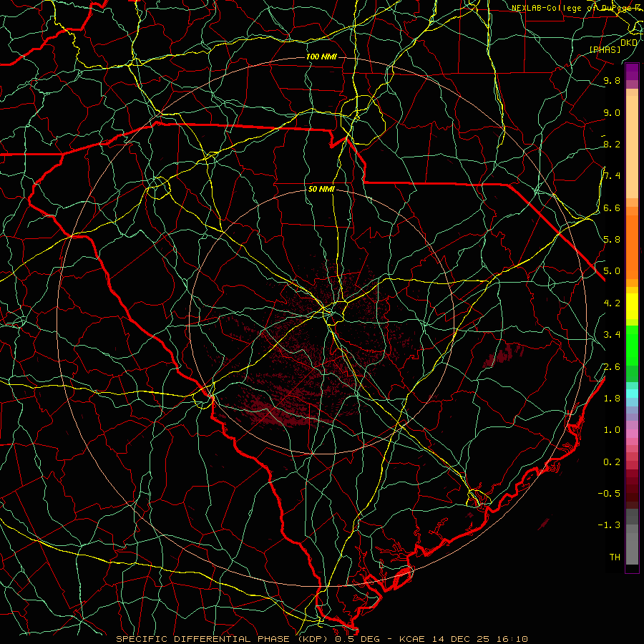The image size is (644, 644).
Task: Click the 1.0 legend value
Action: [x=612, y=429]
